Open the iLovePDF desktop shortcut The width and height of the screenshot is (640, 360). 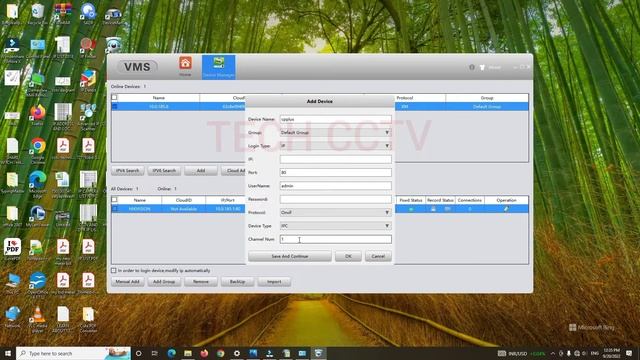click(12, 249)
